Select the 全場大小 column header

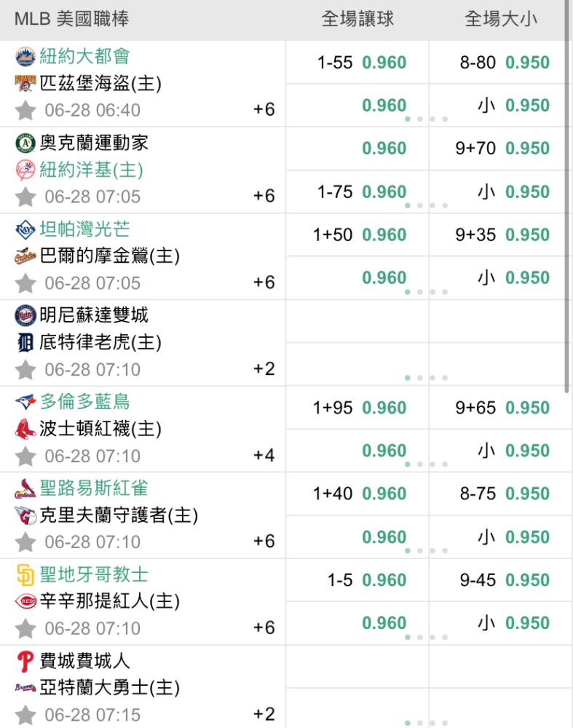[501, 20]
